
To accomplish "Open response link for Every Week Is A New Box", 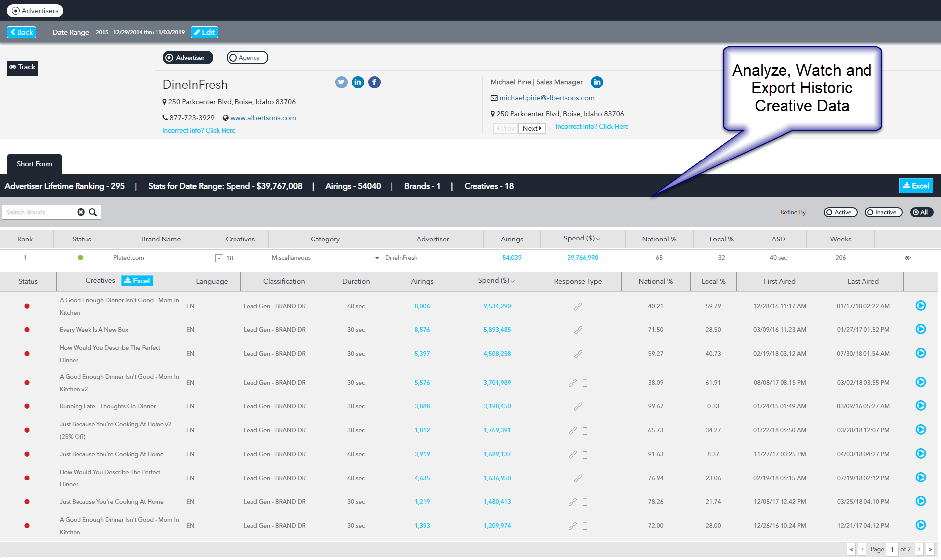I will pyautogui.click(x=578, y=330).
